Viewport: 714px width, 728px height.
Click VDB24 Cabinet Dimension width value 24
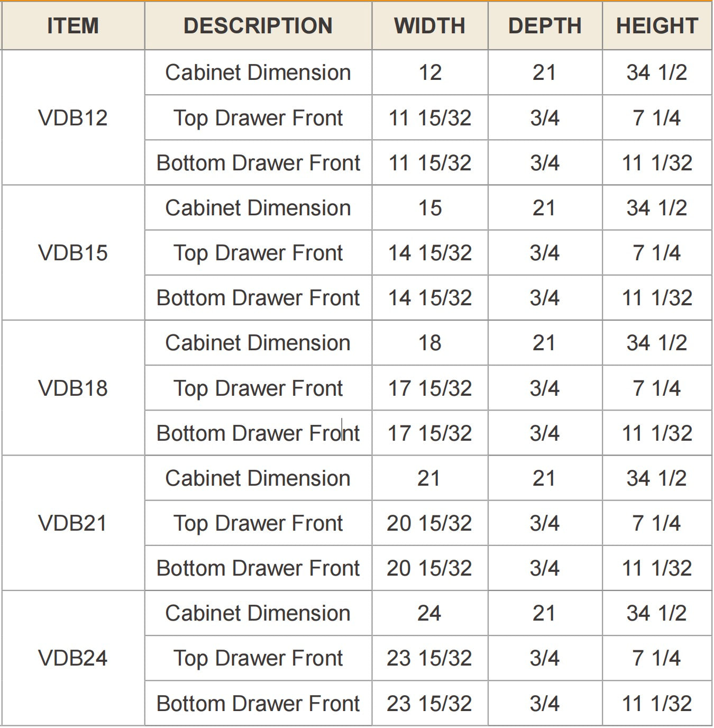pyautogui.click(x=429, y=613)
